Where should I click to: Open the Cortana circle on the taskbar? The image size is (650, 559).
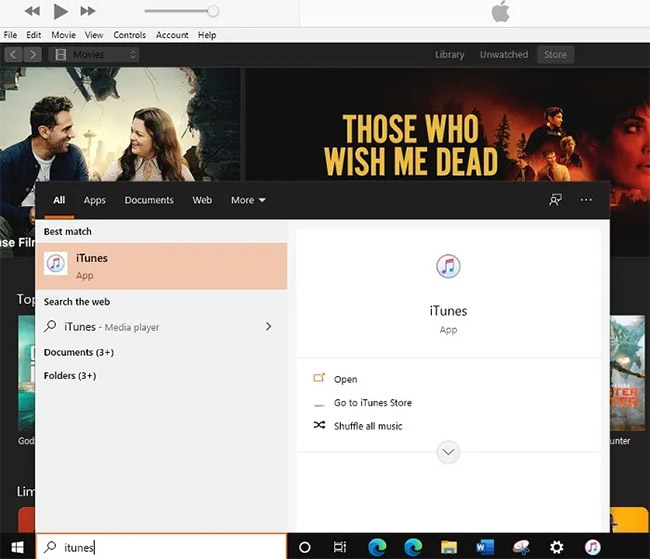point(305,547)
